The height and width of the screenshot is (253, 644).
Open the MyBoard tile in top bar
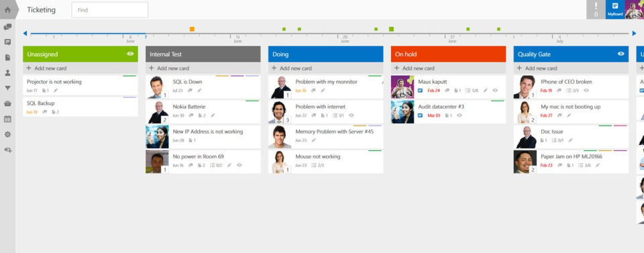pos(615,9)
